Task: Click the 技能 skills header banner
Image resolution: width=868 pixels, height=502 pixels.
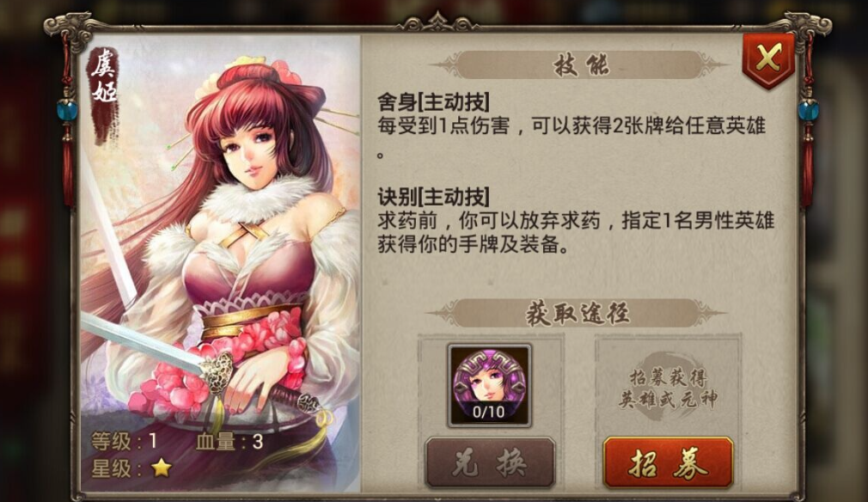Action: (579, 65)
